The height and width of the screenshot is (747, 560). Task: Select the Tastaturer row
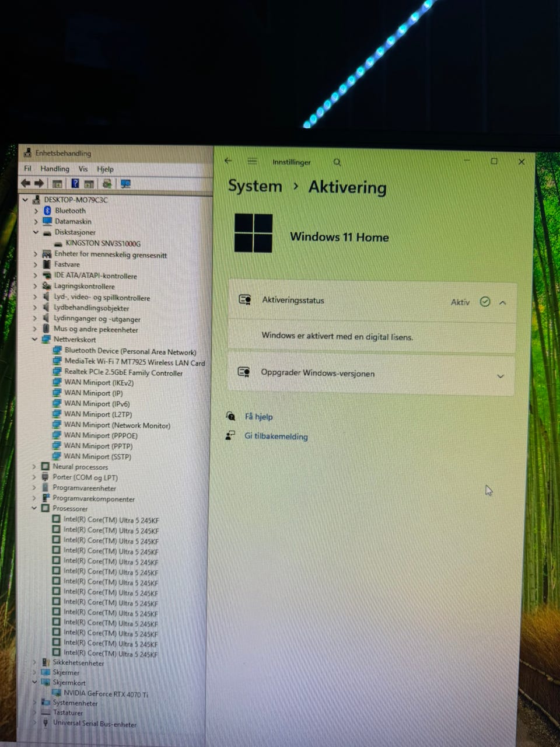pyautogui.click(x=68, y=713)
